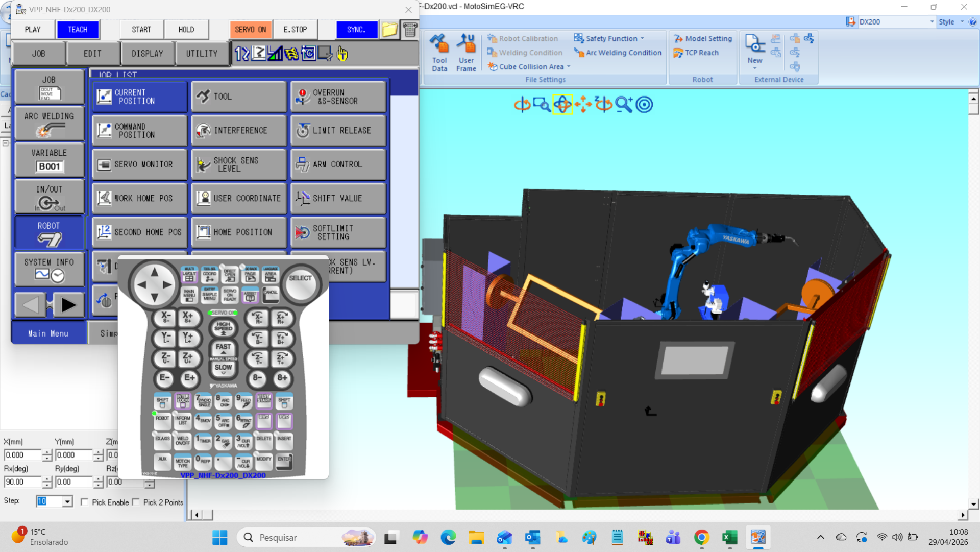Select the free orbit view tool
Image resolution: width=980 pixels, height=552 pixels.
point(562,105)
